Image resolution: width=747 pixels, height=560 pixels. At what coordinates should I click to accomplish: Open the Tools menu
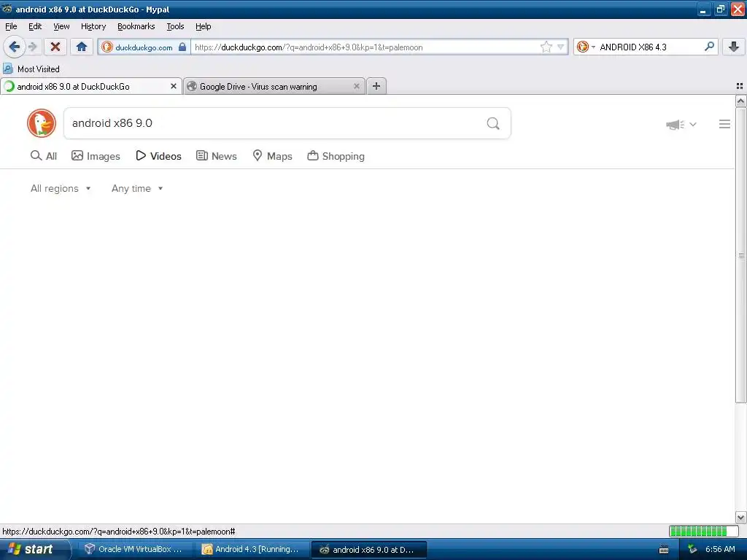(x=175, y=26)
